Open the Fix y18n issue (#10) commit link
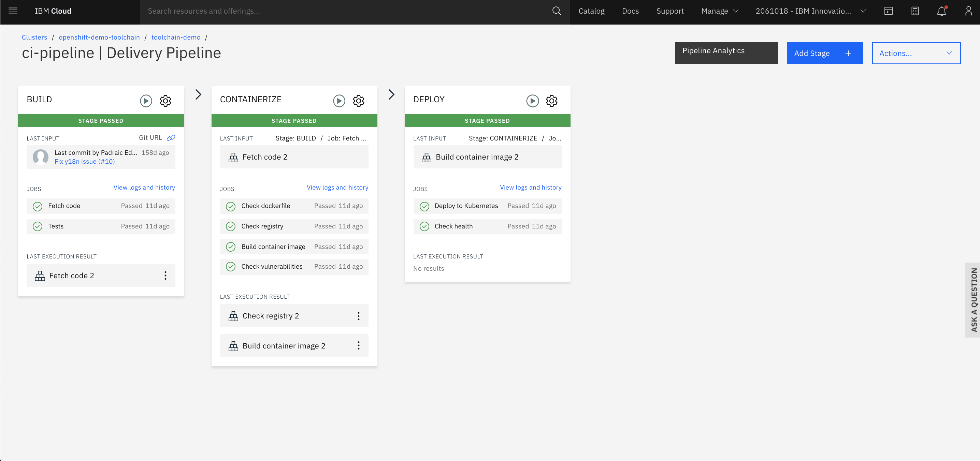Screen dimensions: 980x461 click(x=85, y=162)
